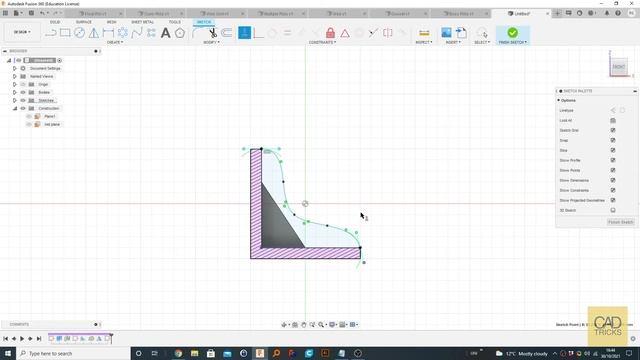This screenshot has width=640, height=360.
Task: Click the Front face of the ViewCube
Action: coord(619,67)
